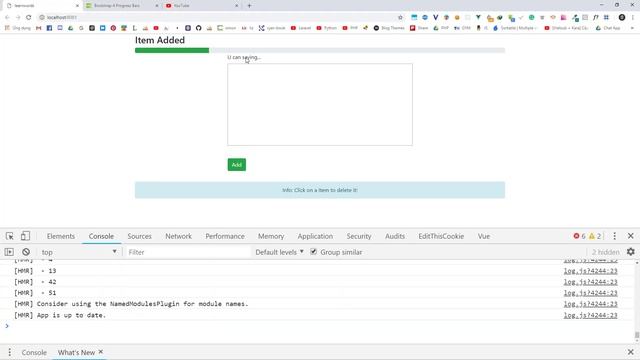Switch to the Sources tab
This screenshot has width=640, height=360.
[139, 236]
